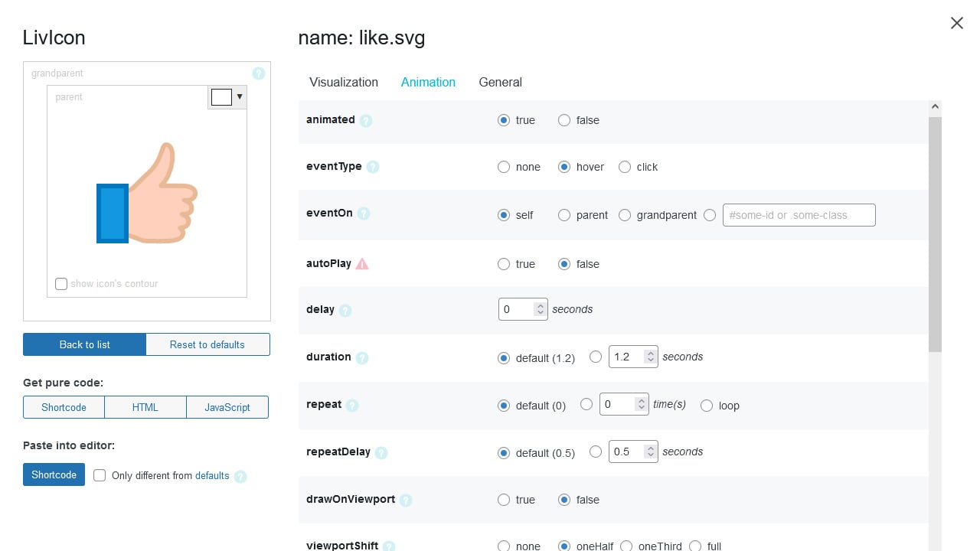Click the grandparent preview help icon
980x551 pixels.
[x=259, y=73]
